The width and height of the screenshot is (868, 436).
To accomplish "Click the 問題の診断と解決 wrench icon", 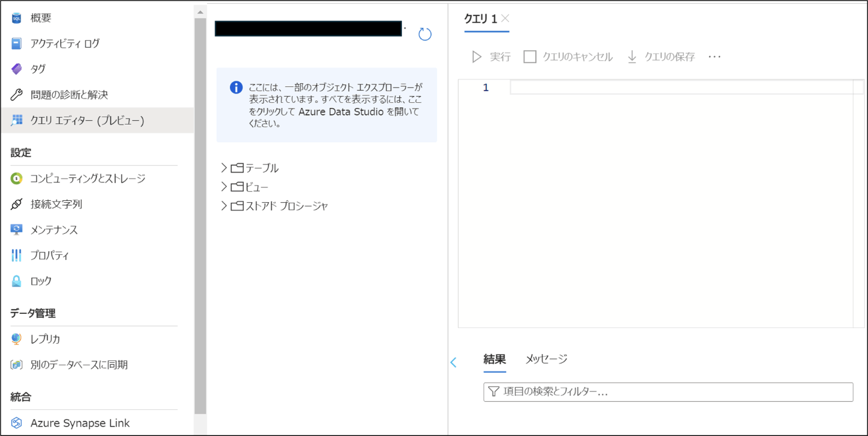I will pyautogui.click(x=17, y=95).
